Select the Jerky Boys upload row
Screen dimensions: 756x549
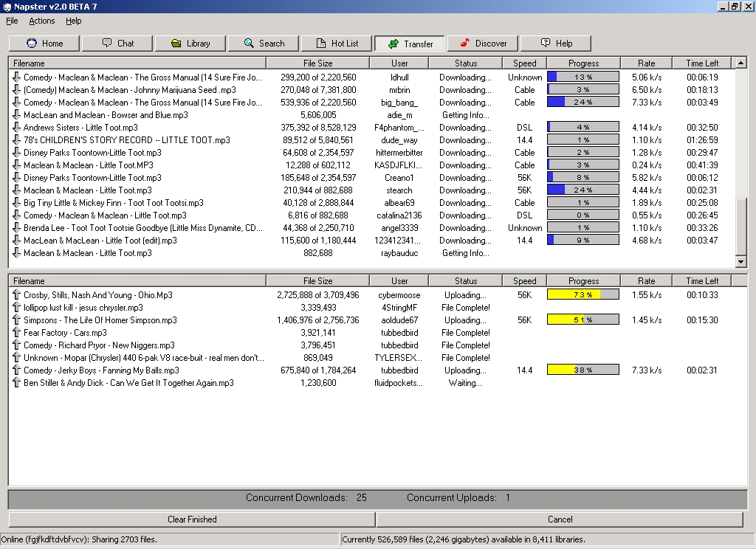point(101,370)
